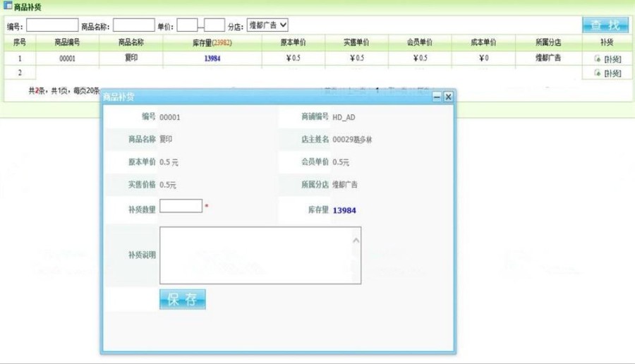The height and width of the screenshot is (364, 635).
Task: Click shop code HD_AD in the dialog
Action: click(344, 117)
